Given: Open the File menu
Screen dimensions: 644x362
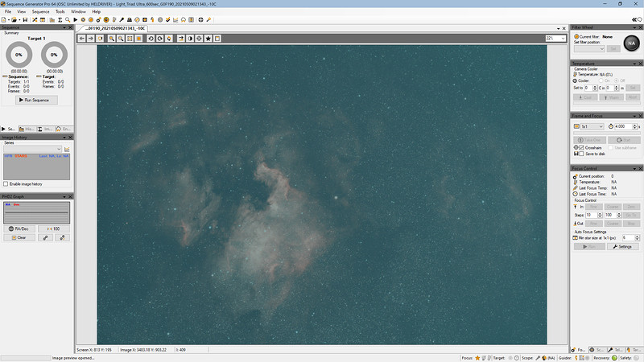Looking at the screenshot, I should point(8,11).
